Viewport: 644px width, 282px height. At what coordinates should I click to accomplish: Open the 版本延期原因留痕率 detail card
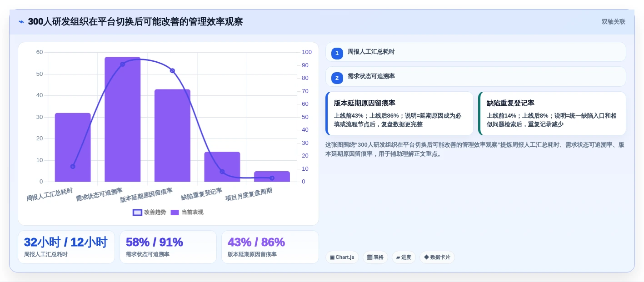(x=399, y=114)
